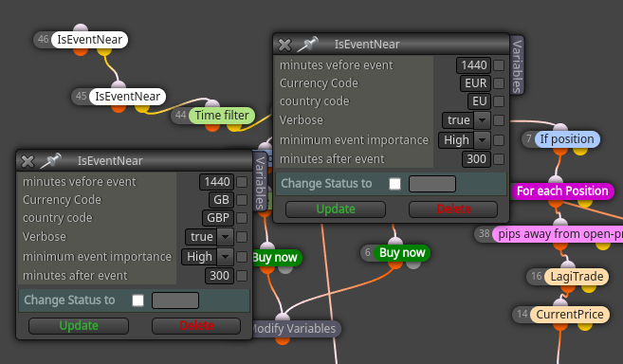
Task: Select 'true' Verbose value in EUR panel
Action: (458, 120)
